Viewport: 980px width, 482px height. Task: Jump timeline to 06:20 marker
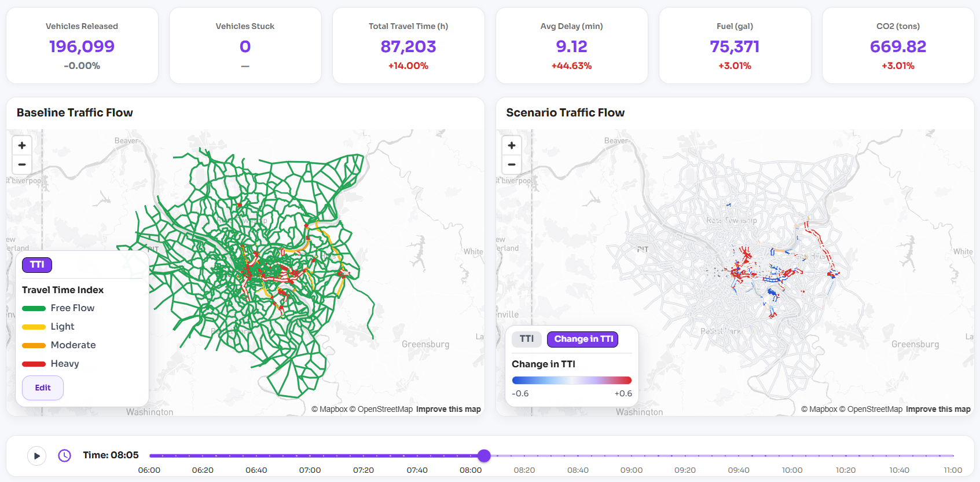click(x=203, y=470)
